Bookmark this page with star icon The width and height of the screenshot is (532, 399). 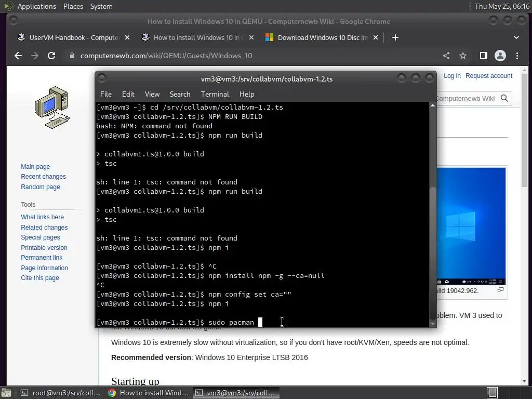click(463, 56)
